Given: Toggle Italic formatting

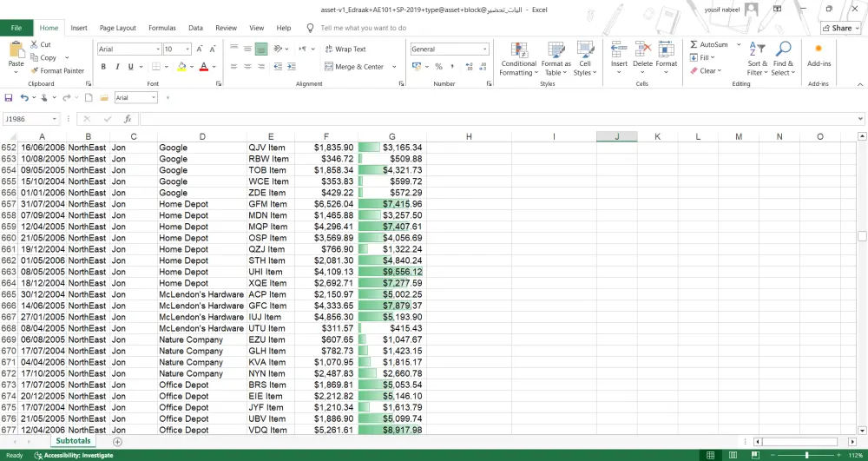Looking at the screenshot, I should pos(117,66).
